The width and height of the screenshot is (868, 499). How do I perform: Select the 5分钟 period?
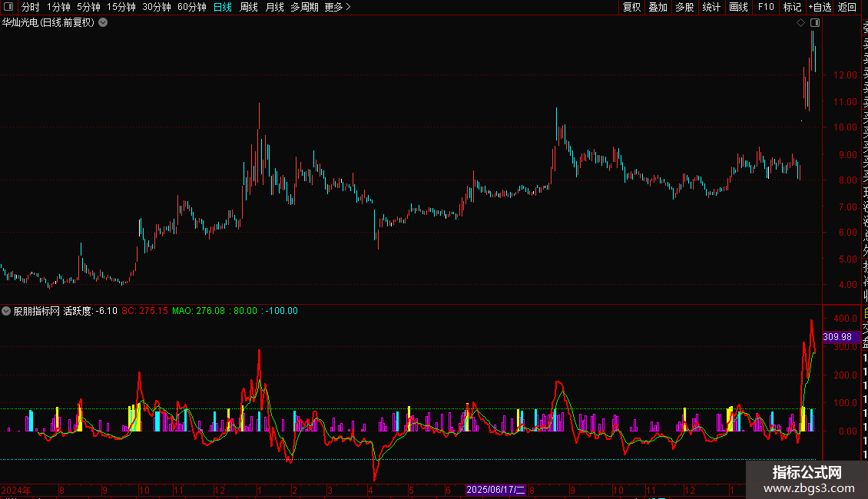tap(88, 7)
